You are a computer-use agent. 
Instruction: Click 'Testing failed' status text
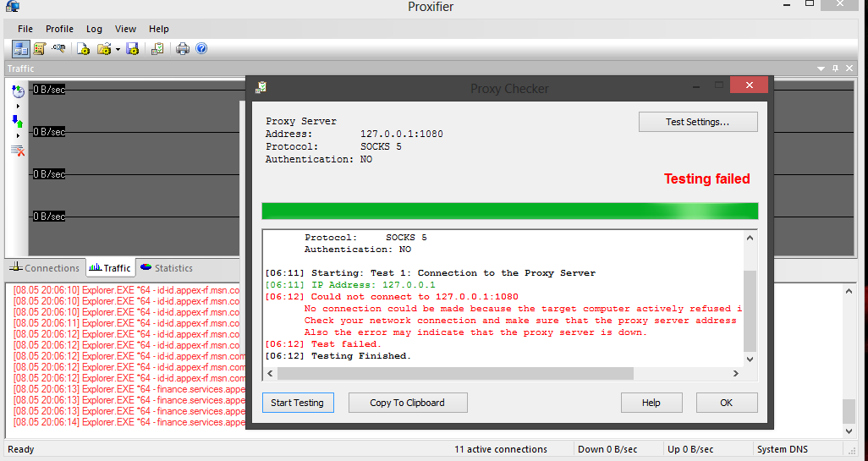coord(707,178)
